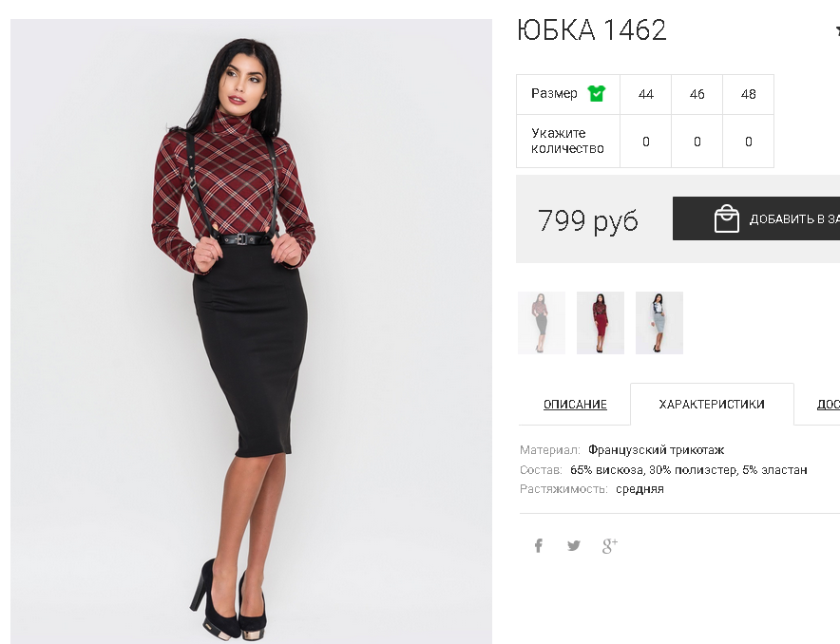This screenshot has height=644, width=840.
Task: Click the green size guide shirt icon
Action: [x=596, y=94]
